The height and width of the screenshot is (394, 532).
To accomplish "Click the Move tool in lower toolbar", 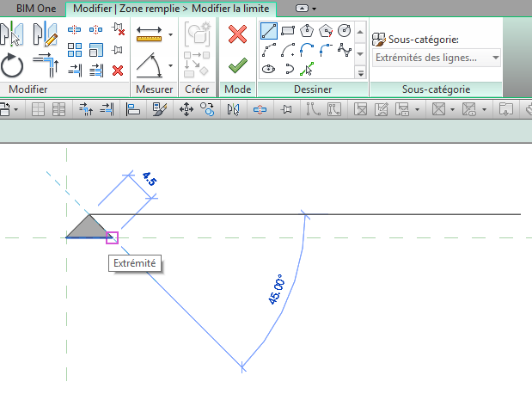I will tap(186, 109).
